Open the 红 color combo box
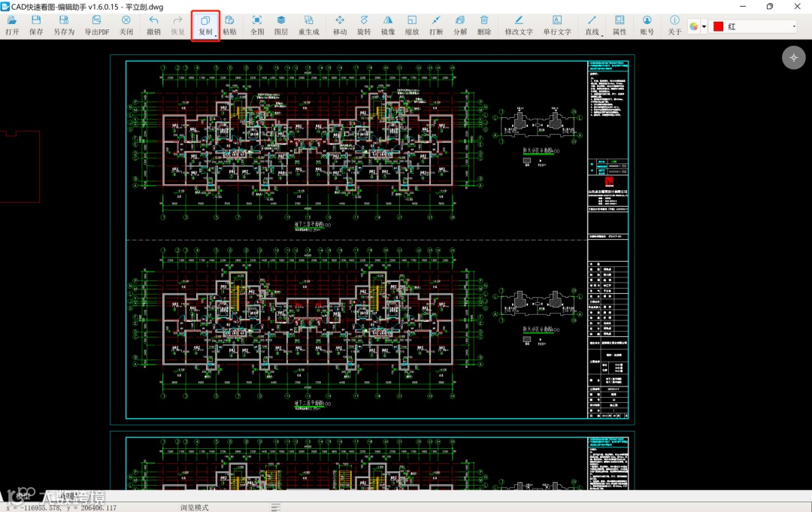Screen dimensions: 812x512 (x=754, y=26)
